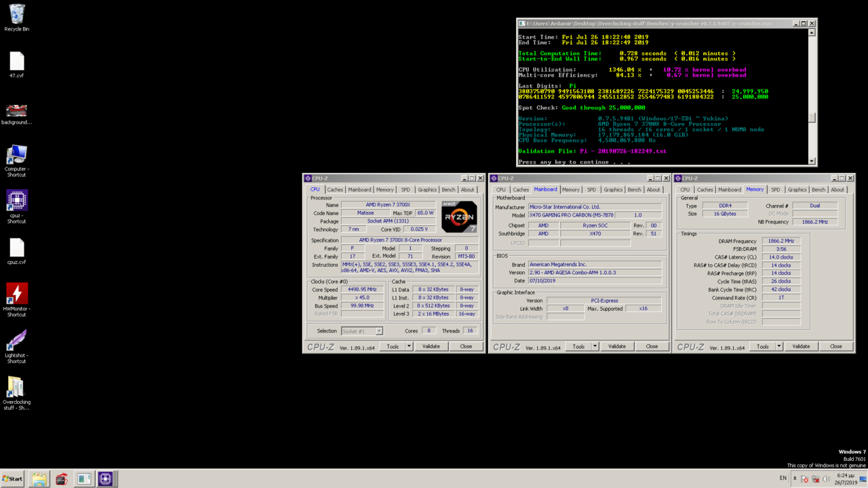Open the clock showing 6:24

point(846,479)
